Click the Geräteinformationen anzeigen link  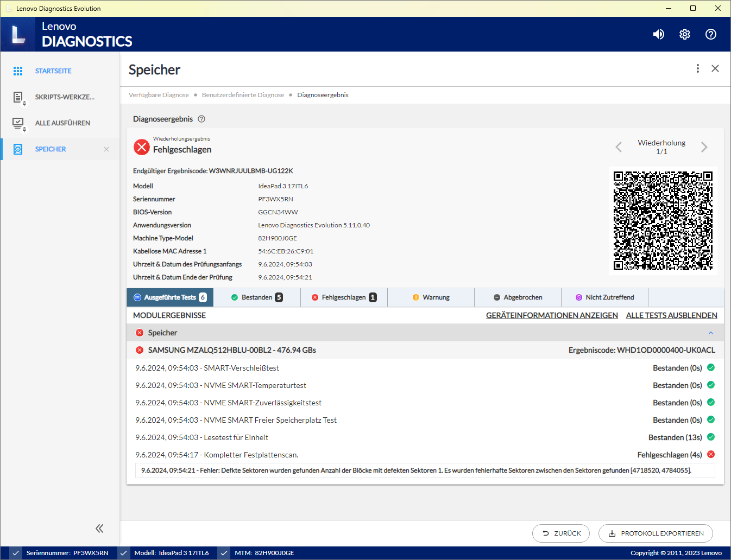click(x=552, y=315)
